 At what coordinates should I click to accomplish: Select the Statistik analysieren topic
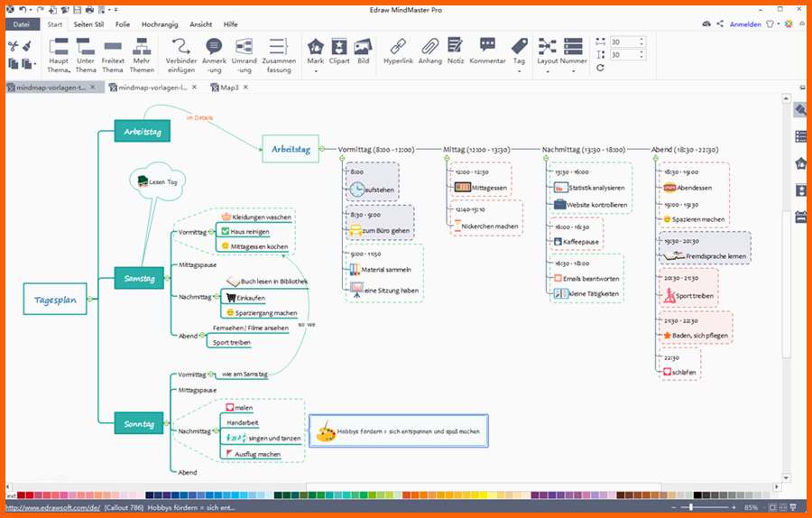(589, 188)
